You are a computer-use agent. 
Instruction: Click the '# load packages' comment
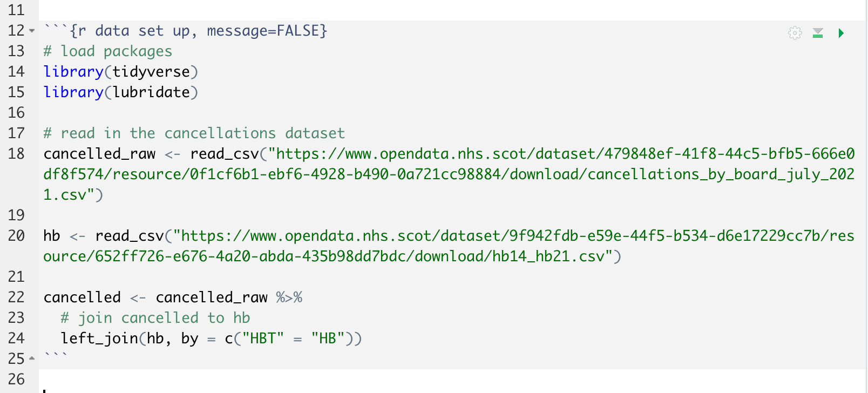108,51
